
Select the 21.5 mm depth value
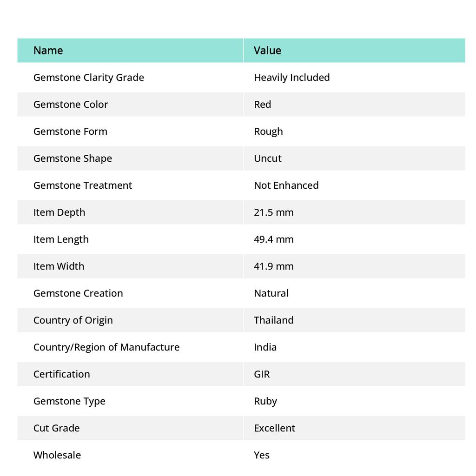point(273,212)
